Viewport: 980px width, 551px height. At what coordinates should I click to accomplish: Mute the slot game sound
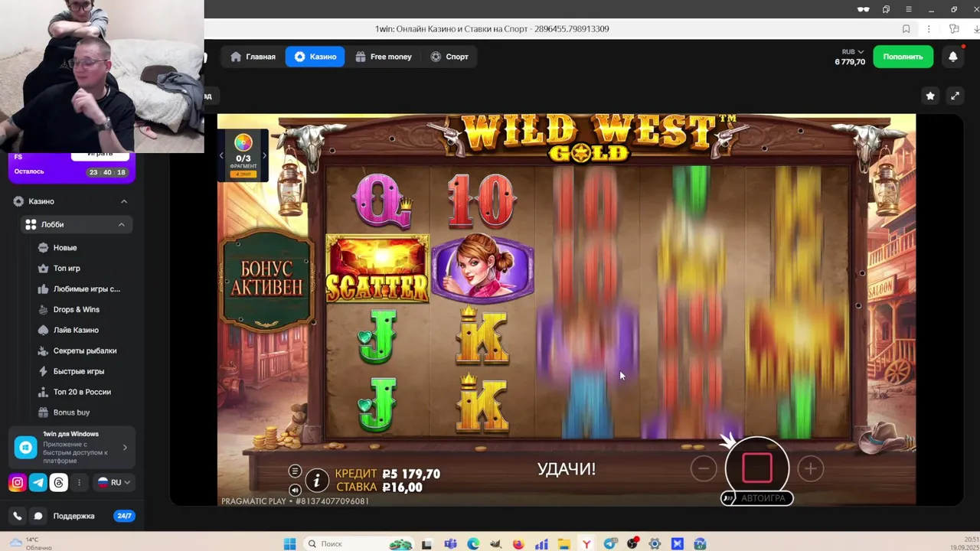click(x=295, y=490)
